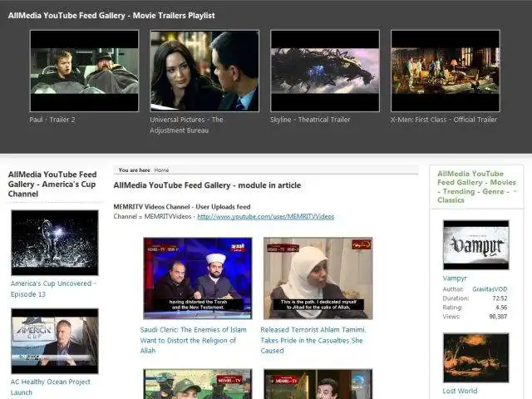Click 'X-Men: First Class - Official Trailer' title
Image resolution: width=532 pixels, height=399 pixels.
click(x=443, y=120)
